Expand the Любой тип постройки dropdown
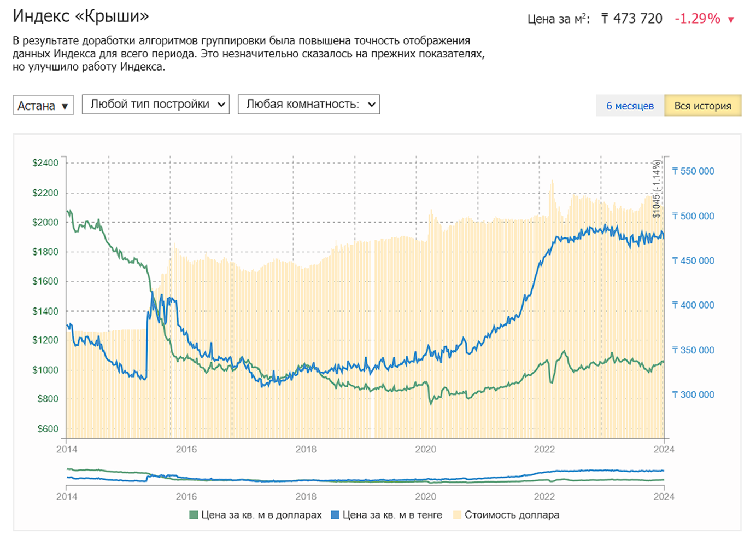Screen dimensions: 756x534 pyautogui.click(x=156, y=104)
